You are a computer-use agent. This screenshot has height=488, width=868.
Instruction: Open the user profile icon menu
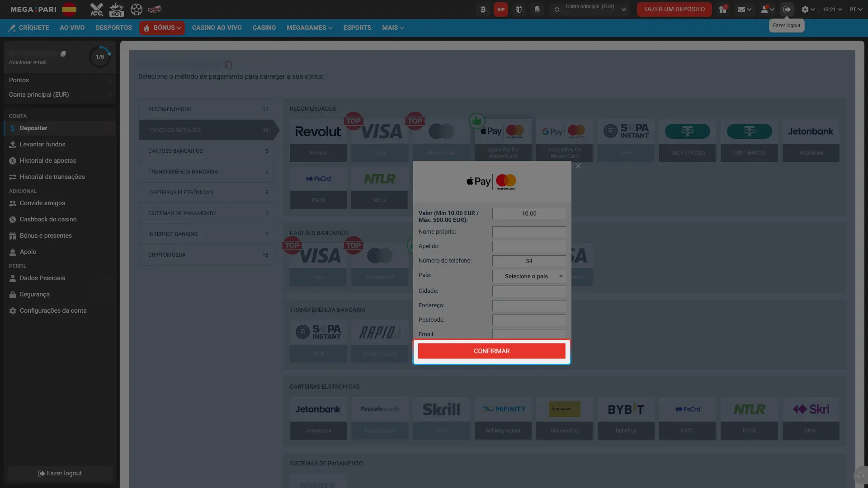coord(767,9)
